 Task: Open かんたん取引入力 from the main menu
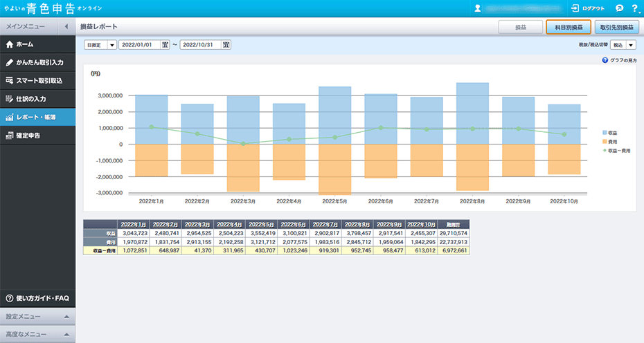click(38, 62)
